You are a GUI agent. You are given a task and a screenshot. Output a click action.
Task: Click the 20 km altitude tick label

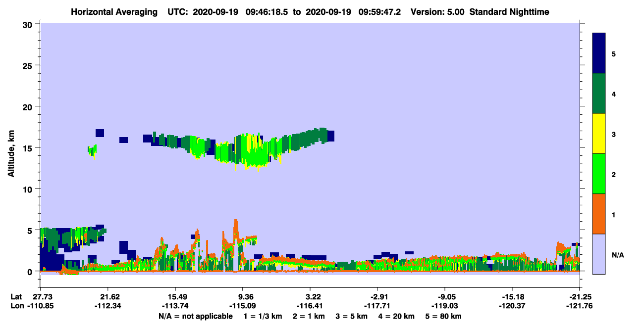click(x=28, y=106)
